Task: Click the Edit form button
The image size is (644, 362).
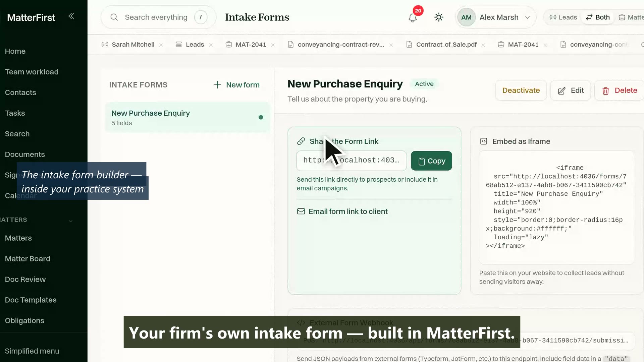Action: tap(571, 90)
